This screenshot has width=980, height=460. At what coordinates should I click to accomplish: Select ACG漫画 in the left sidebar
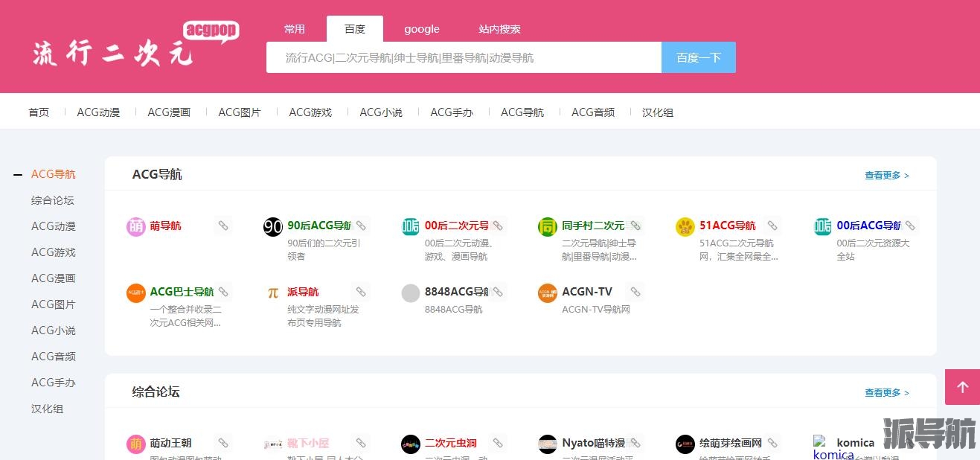54,278
